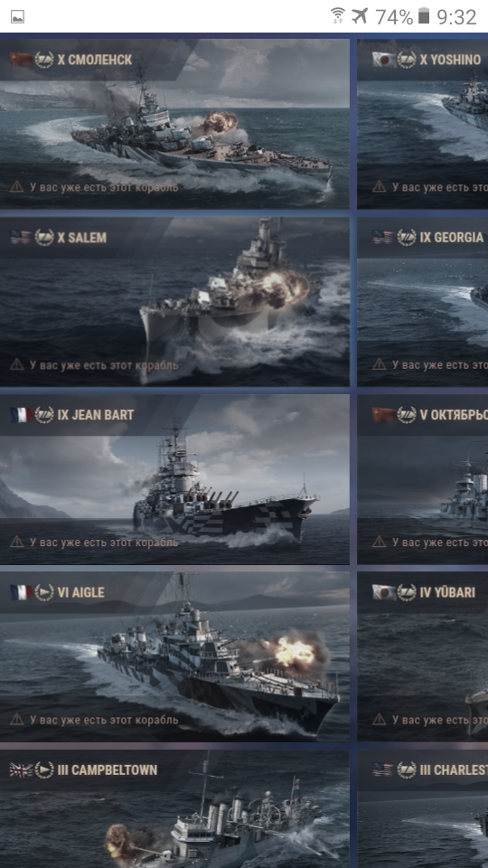Click the French flag icon on Jean Bart card

click(x=21, y=415)
